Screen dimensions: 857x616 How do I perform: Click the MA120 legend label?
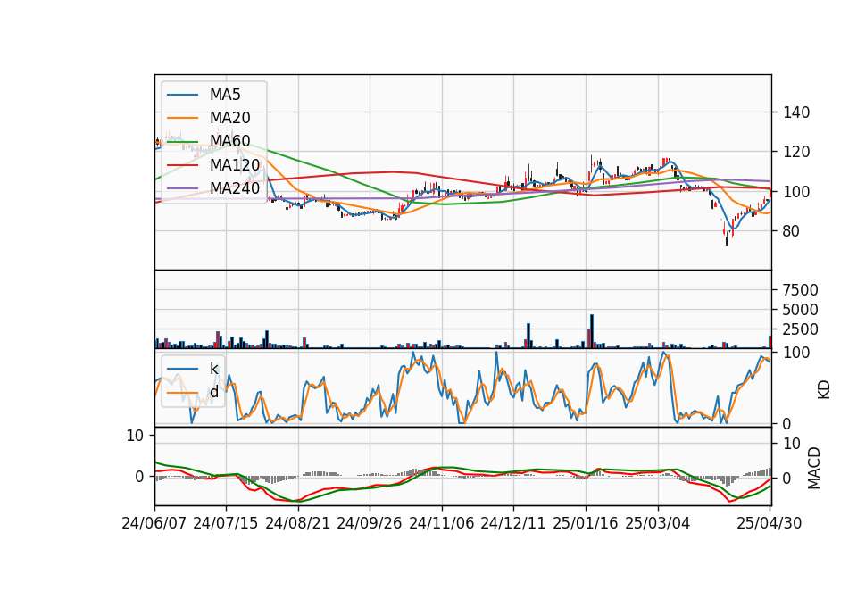pyautogui.click(x=235, y=164)
